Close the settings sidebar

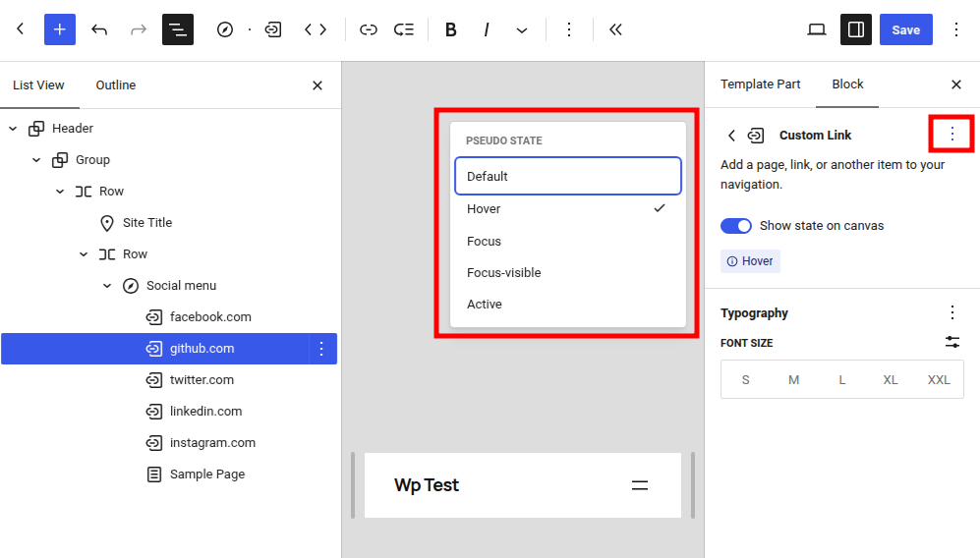click(x=956, y=84)
